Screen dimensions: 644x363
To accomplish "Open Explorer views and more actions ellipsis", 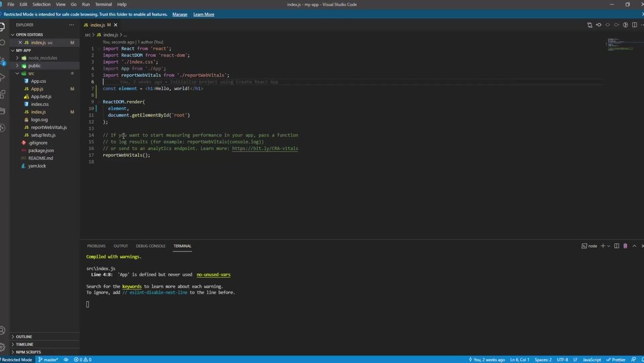I will [x=72, y=24].
